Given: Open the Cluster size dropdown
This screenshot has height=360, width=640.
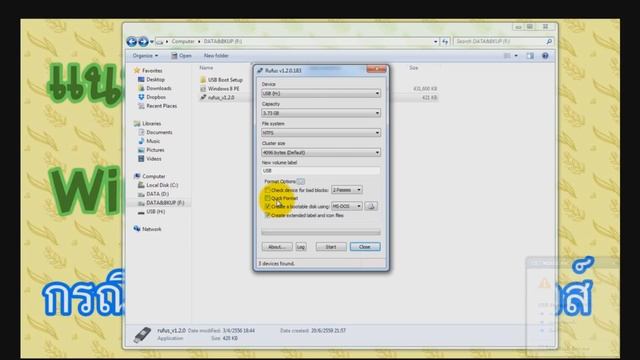Looking at the screenshot, I should pos(321,153).
